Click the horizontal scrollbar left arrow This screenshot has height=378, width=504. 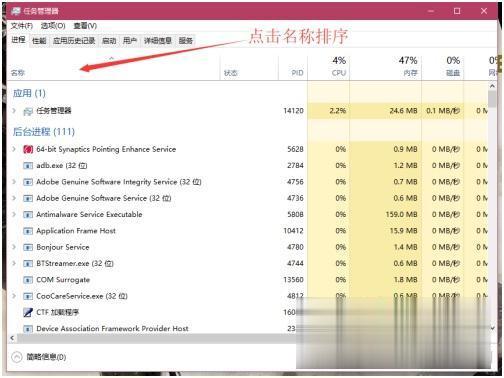click(x=12, y=338)
